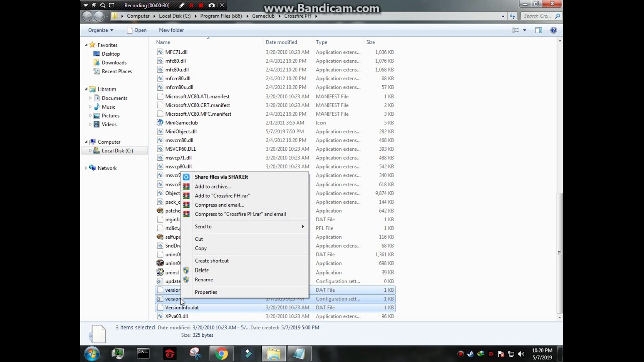The image size is (644, 362).
Task: Open the Windows Start orb
Action: (92, 354)
